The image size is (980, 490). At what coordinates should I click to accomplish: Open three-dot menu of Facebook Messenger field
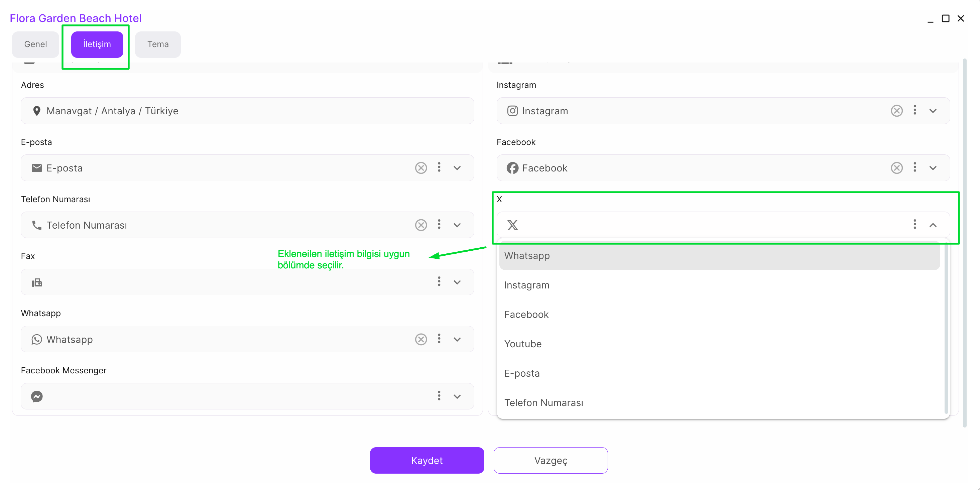439,396
